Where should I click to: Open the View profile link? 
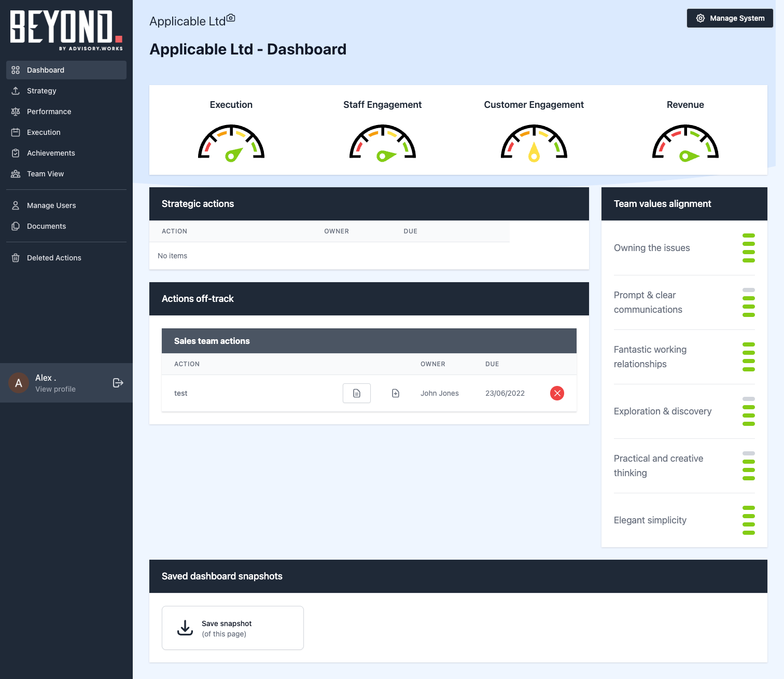(x=55, y=389)
